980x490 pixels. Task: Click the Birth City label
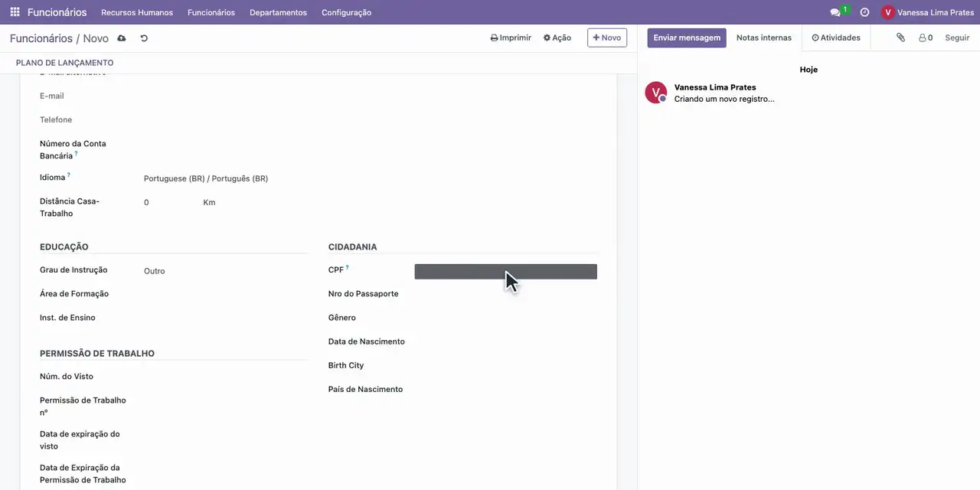tap(346, 365)
